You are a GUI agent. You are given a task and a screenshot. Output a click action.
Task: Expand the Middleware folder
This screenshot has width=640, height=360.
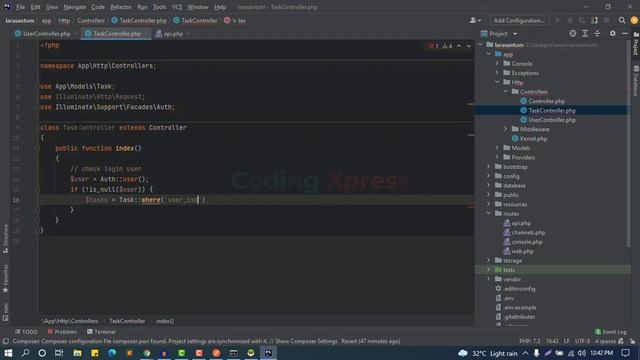(x=506, y=129)
